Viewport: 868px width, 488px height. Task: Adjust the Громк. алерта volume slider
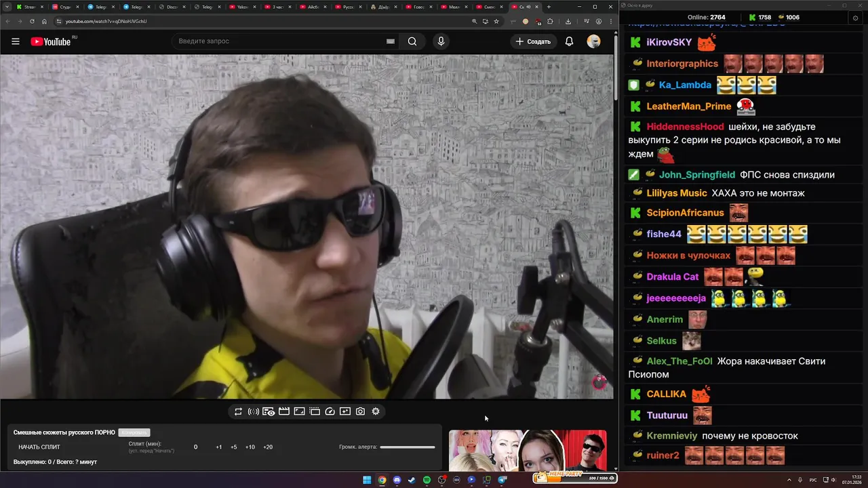click(x=408, y=447)
